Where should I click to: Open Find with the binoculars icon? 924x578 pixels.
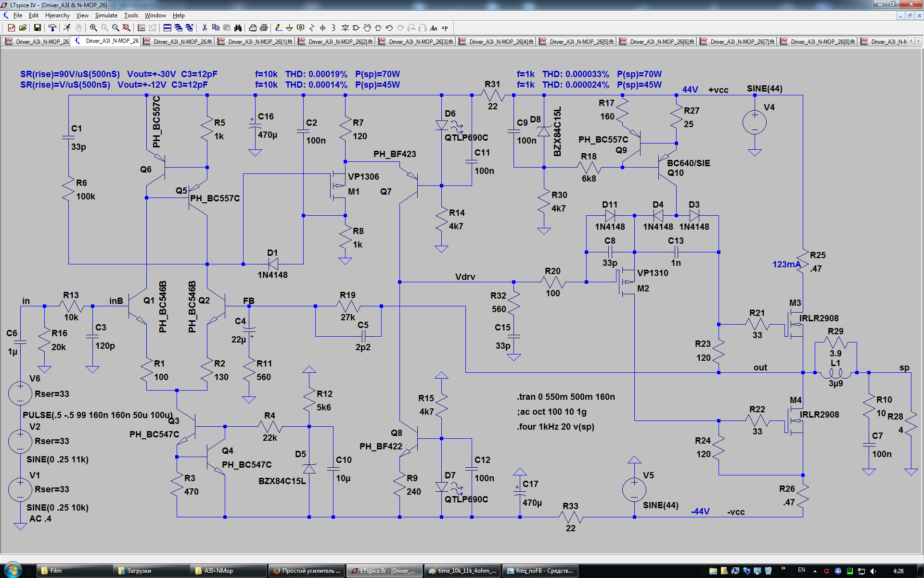pos(238,28)
